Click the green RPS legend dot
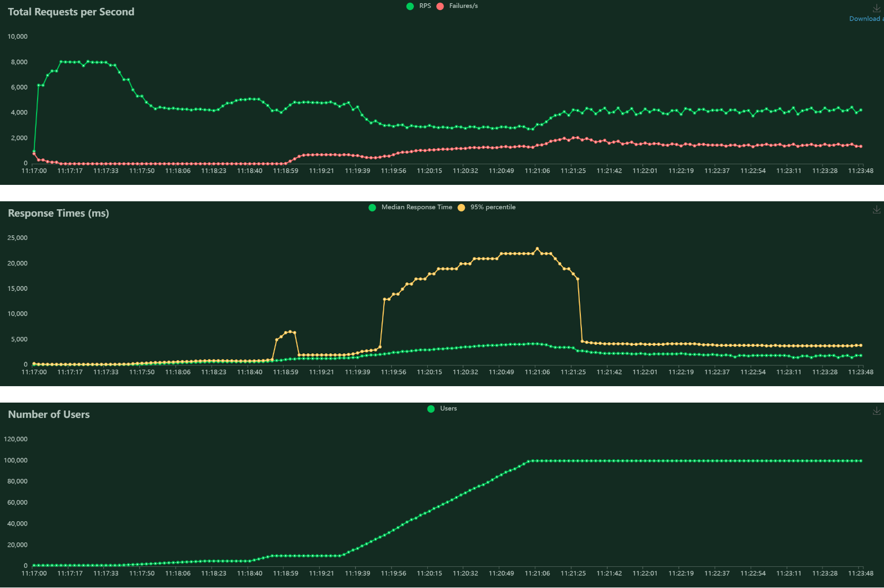Screen dimensions: 884x588 [x=410, y=6]
